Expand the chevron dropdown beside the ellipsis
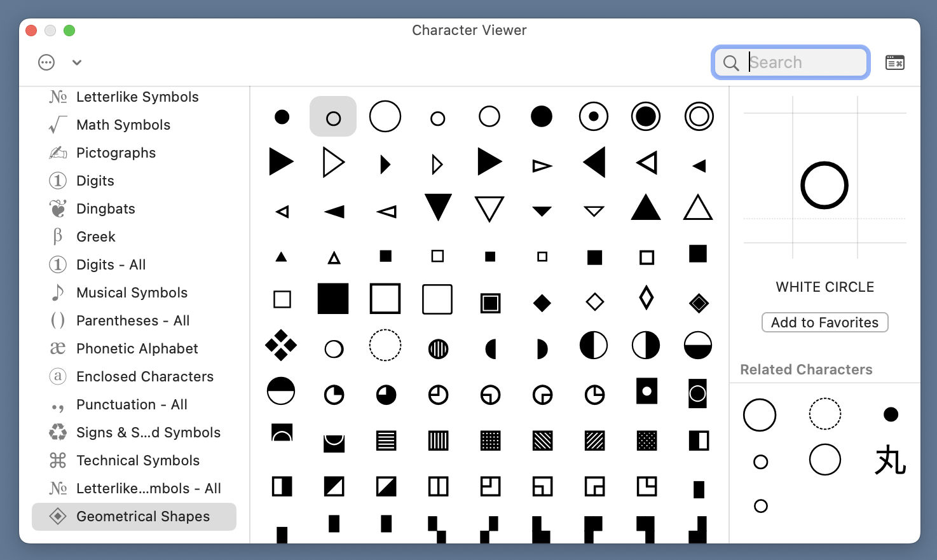 (77, 62)
